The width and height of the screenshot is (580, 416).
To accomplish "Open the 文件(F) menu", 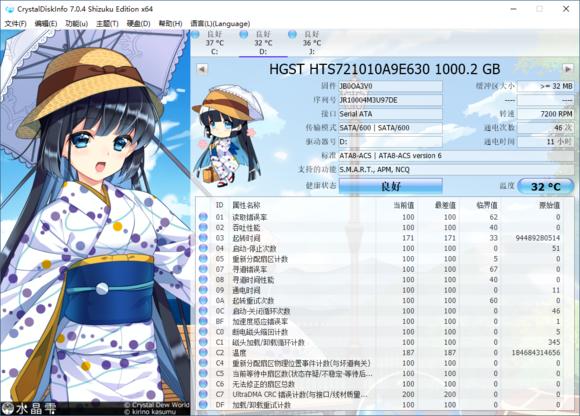I will pyautogui.click(x=16, y=24).
